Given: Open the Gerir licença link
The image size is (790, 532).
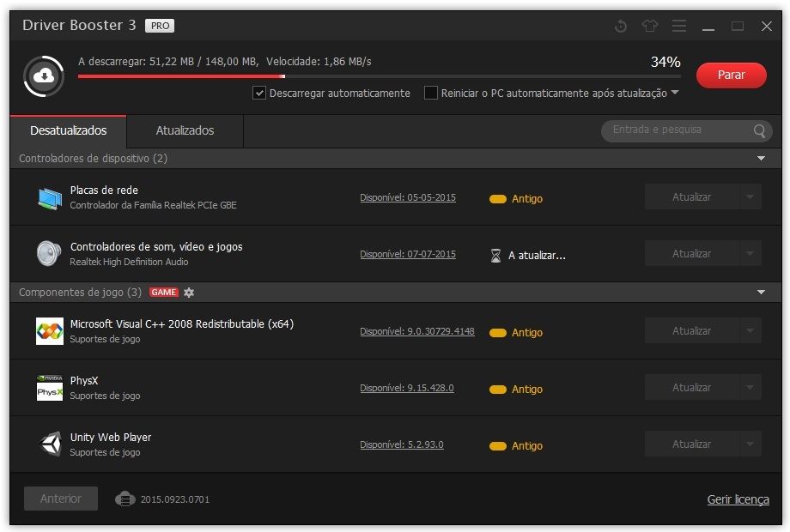Looking at the screenshot, I should pyautogui.click(x=738, y=499).
